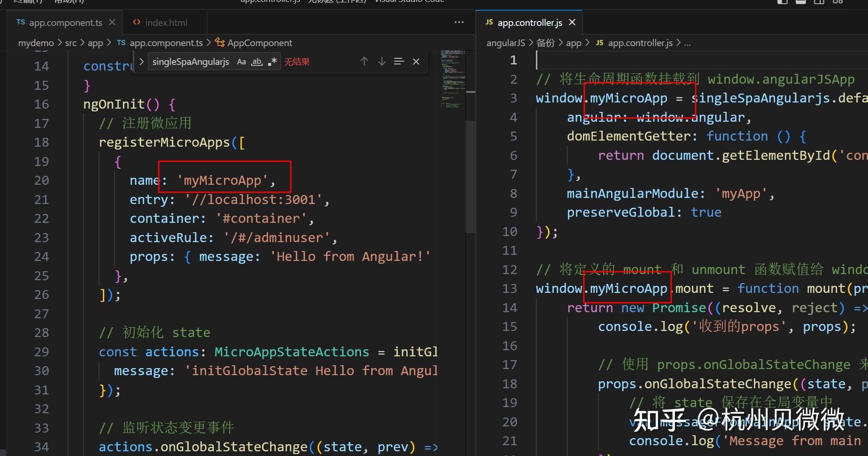Toggle Match Case in find widget
Screen dimensions: 868x456
tap(241, 62)
